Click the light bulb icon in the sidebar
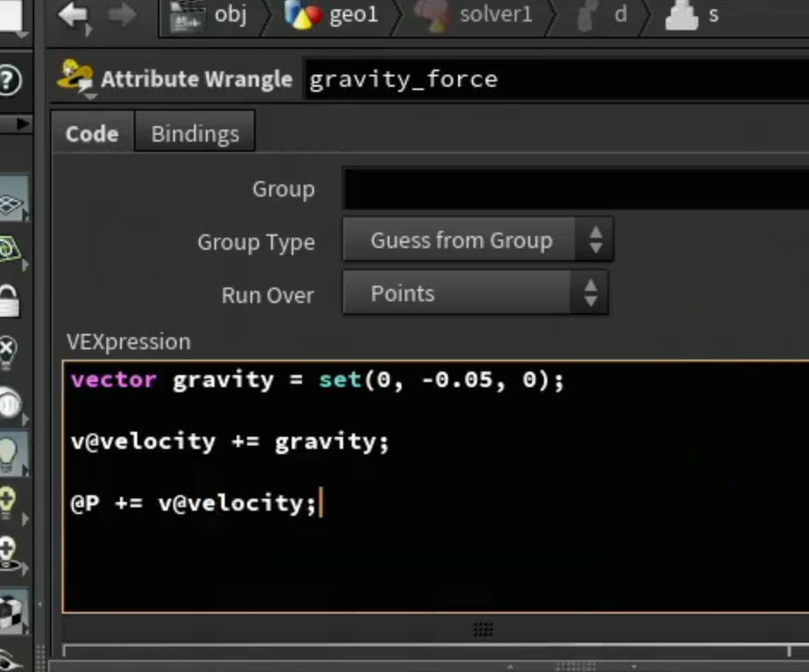Screen dimensions: 809x672 click(x=10, y=454)
